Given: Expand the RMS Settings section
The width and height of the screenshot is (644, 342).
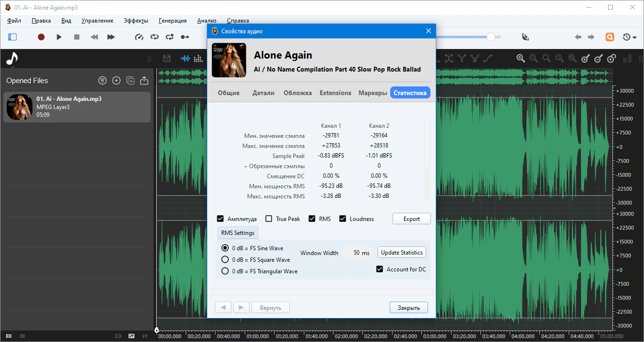Looking at the screenshot, I should [x=238, y=233].
